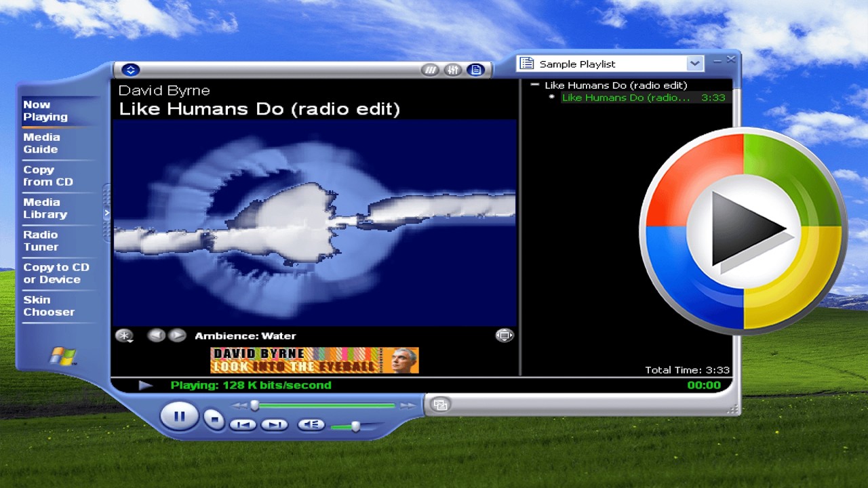Click the resize grip corner

732,409
